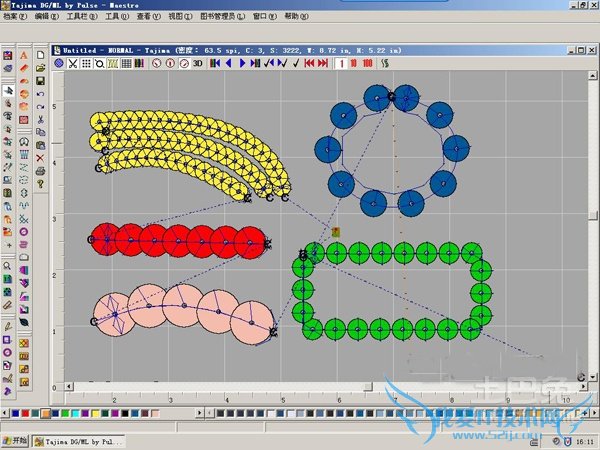
Task: Select the sequin circle tool in left toolbar
Action: (x=7, y=352)
